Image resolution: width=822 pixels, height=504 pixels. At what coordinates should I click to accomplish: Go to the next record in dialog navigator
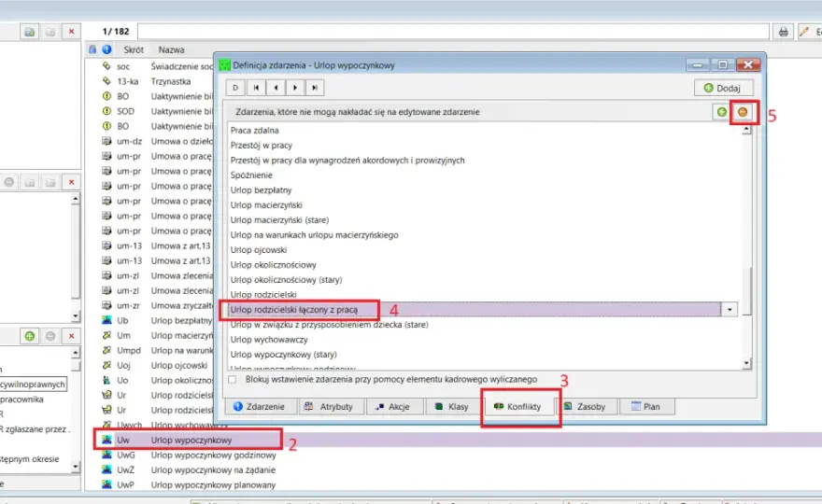(x=294, y=88)
